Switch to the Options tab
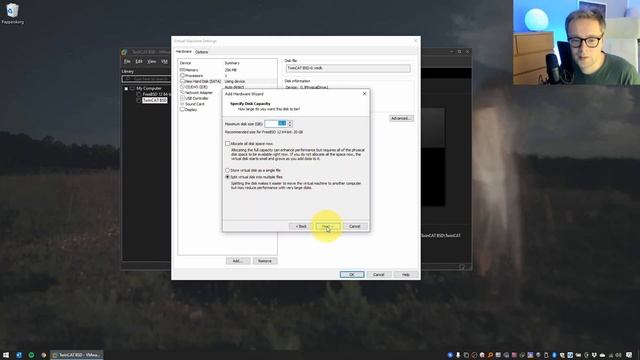640x360 pixels. [202, 52]
